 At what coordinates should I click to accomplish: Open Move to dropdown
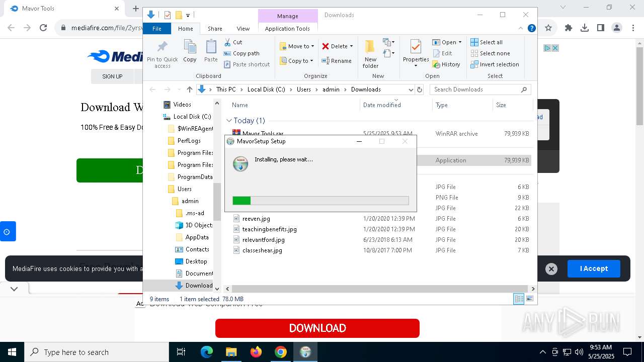point(297,46)
